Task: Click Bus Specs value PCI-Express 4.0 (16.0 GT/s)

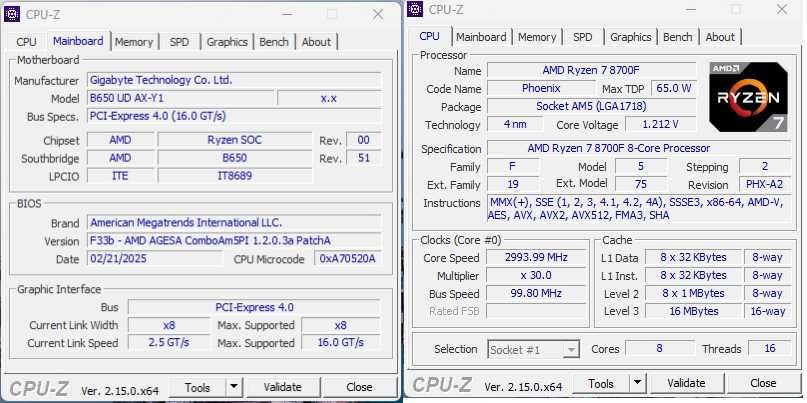Action: pos(234,116)
